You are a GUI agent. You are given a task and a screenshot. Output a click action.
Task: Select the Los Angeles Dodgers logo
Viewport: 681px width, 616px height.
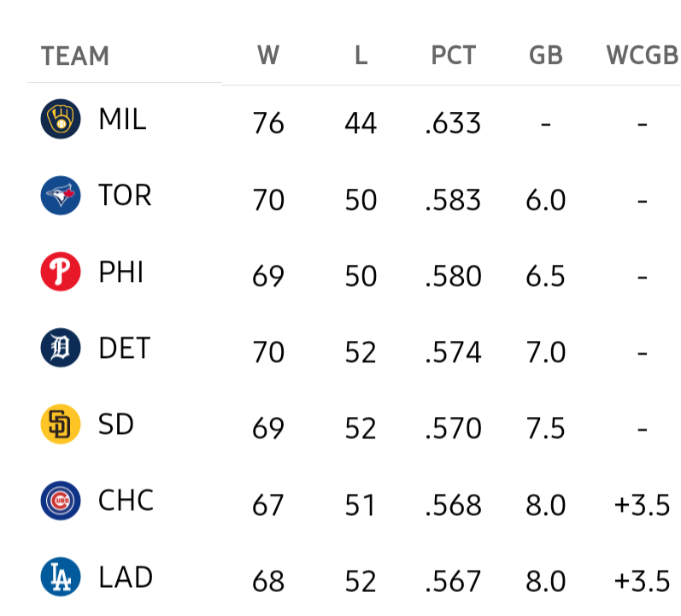coord(61,577)
